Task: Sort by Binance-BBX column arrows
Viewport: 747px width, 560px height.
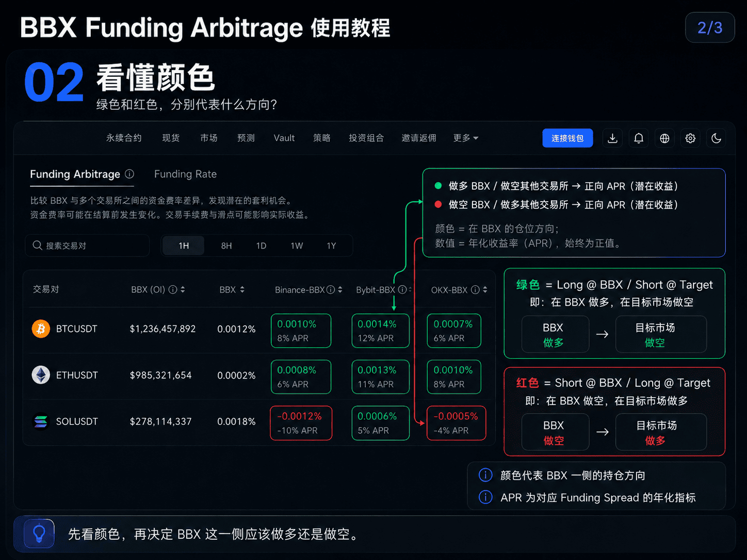Action: pos(340,290)
